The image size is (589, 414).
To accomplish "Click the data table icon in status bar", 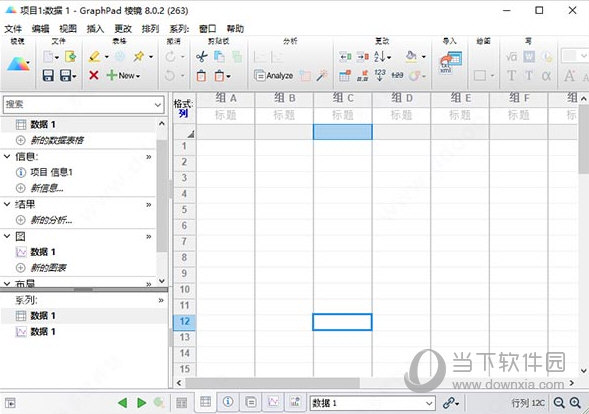I will [x=205, y=402].
